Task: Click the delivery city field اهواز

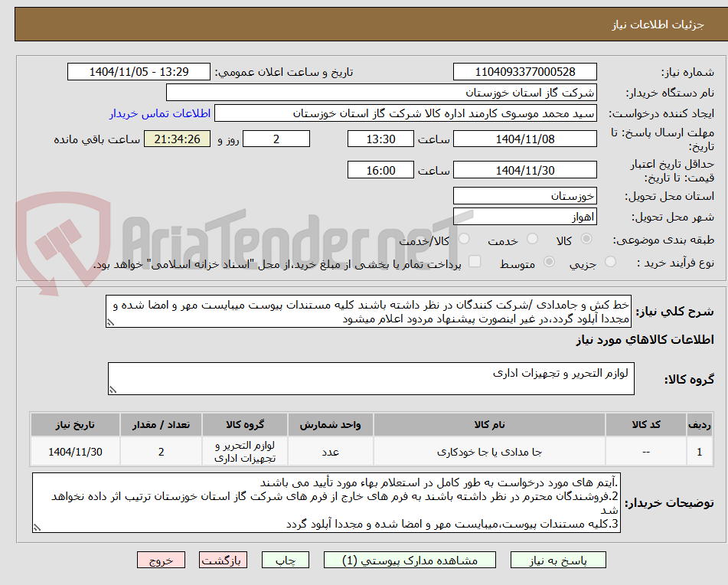Action: [525, 217]
